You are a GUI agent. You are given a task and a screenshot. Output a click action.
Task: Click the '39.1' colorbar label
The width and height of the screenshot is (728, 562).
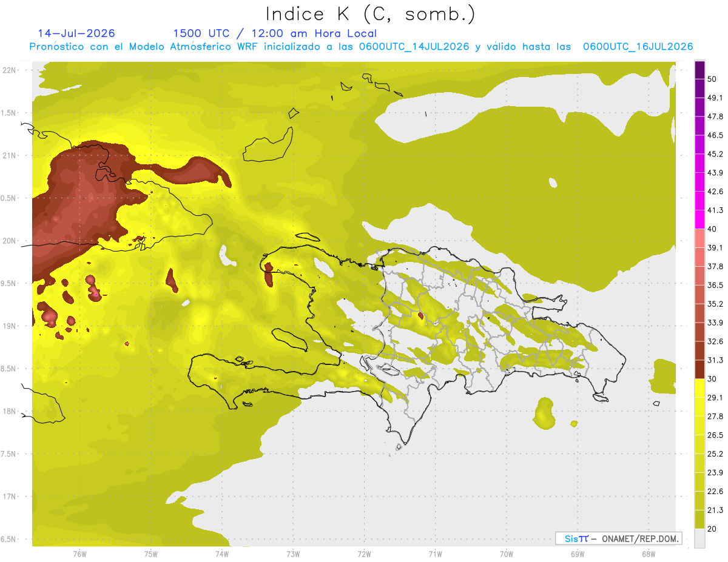[x=715, y=247]
